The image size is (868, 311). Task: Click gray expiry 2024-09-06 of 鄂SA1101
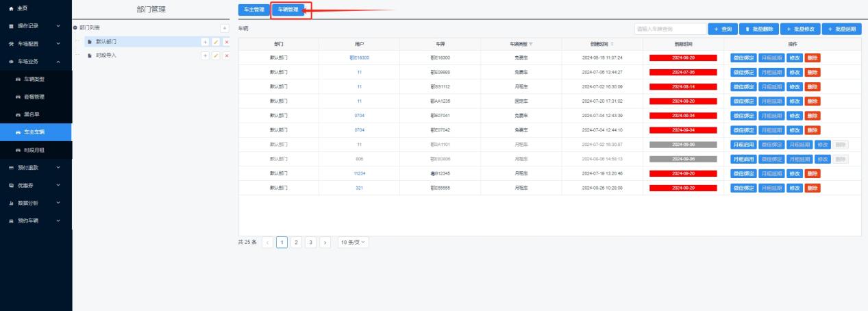coord(683,145)
